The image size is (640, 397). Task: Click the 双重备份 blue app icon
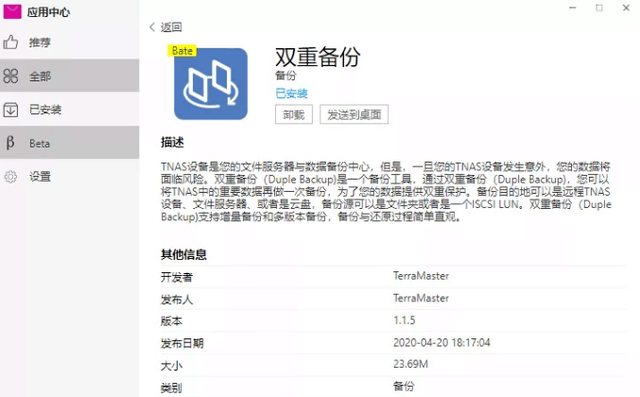click(211, 84)
